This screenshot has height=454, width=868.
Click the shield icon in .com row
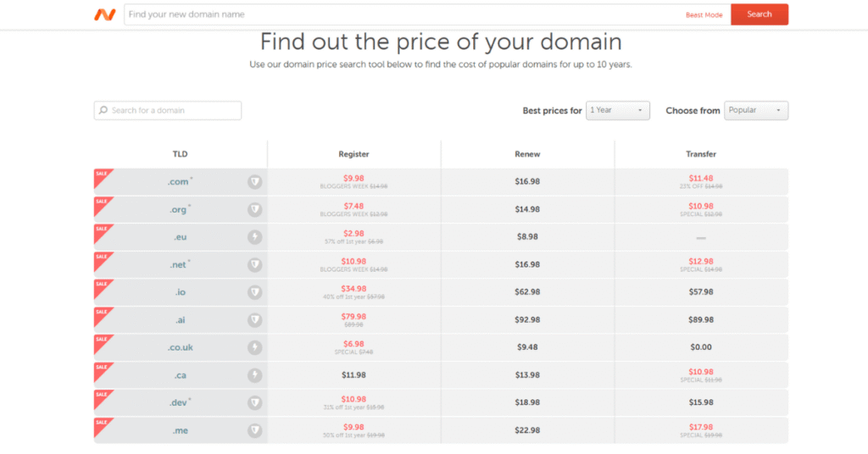pos(254,182)
